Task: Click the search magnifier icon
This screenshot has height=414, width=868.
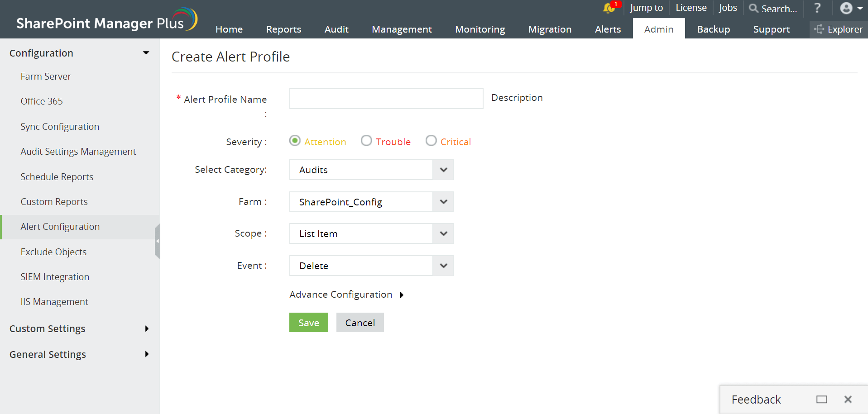Action: (x=753, y=8)
